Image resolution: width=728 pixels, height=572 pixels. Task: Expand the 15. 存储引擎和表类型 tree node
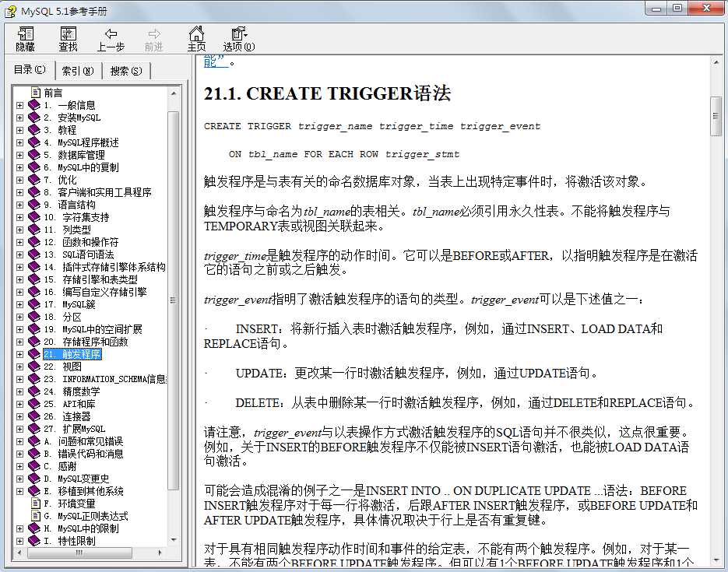[x=19, y=279]
